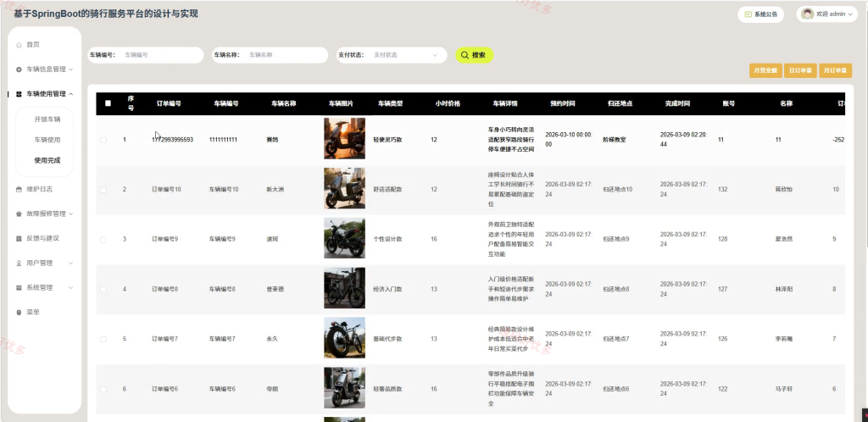This screenshot has height=422, width=868.
Task: Click the 车辆使用管理 sidebar icon
Action: click(19, 94)
